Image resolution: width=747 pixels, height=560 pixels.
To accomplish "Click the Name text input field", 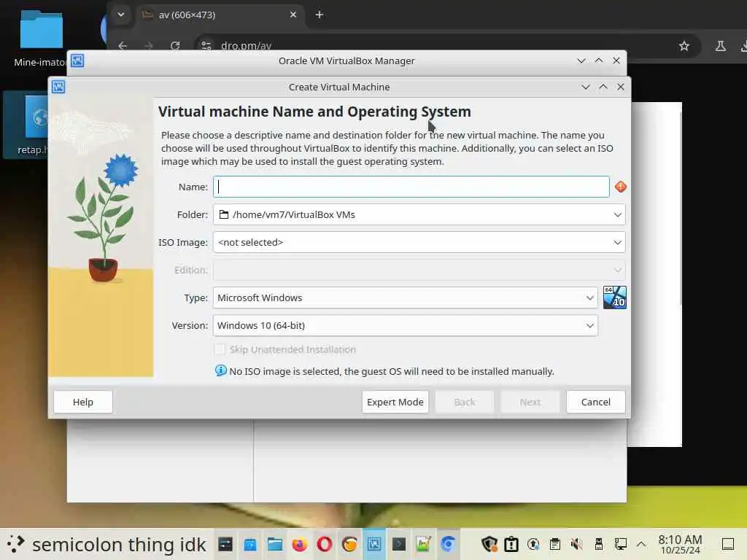I will click(x=411, y=187).
